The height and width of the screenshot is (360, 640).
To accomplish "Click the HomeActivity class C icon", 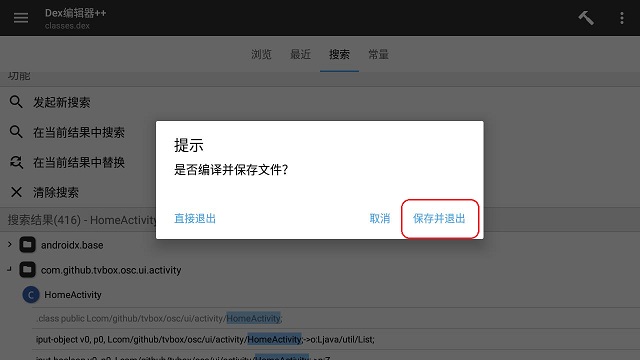I will (x=31, y=295).
